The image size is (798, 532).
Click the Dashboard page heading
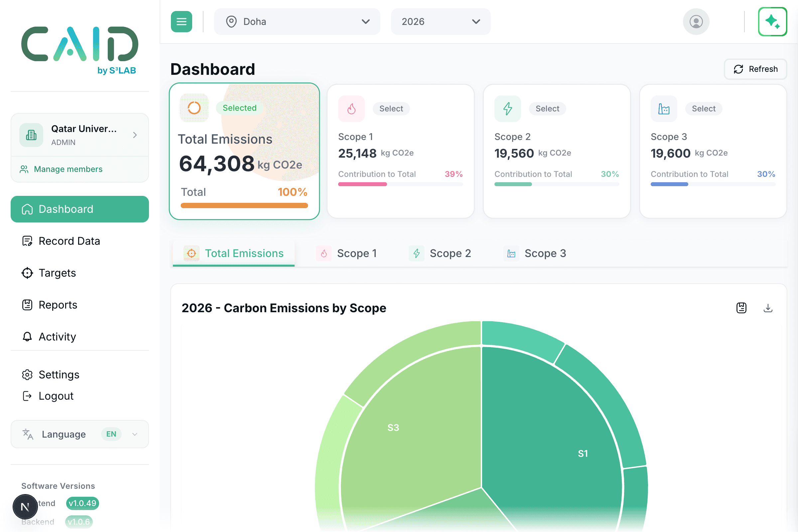pyautogui.click(x=213, y=69)
